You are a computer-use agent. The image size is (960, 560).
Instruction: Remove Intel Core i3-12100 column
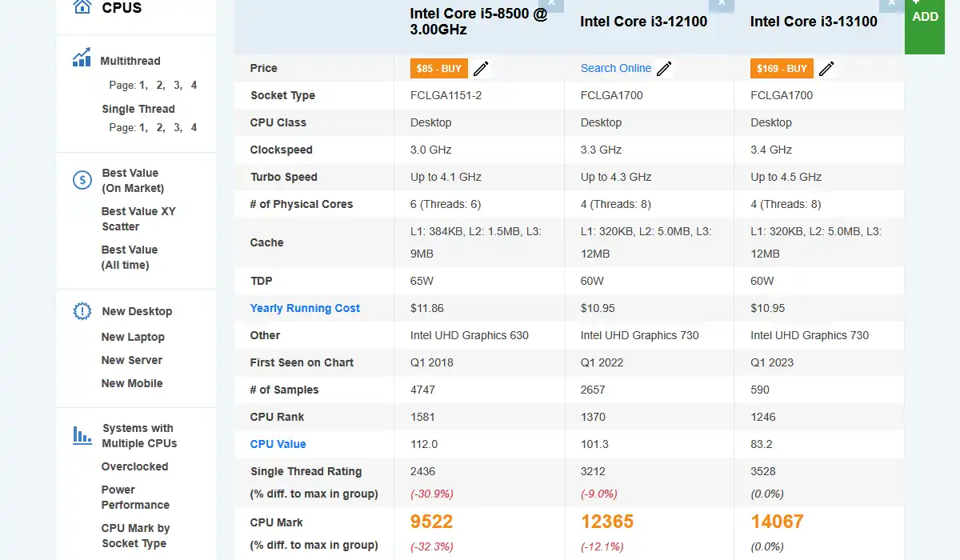coord(722,4)
